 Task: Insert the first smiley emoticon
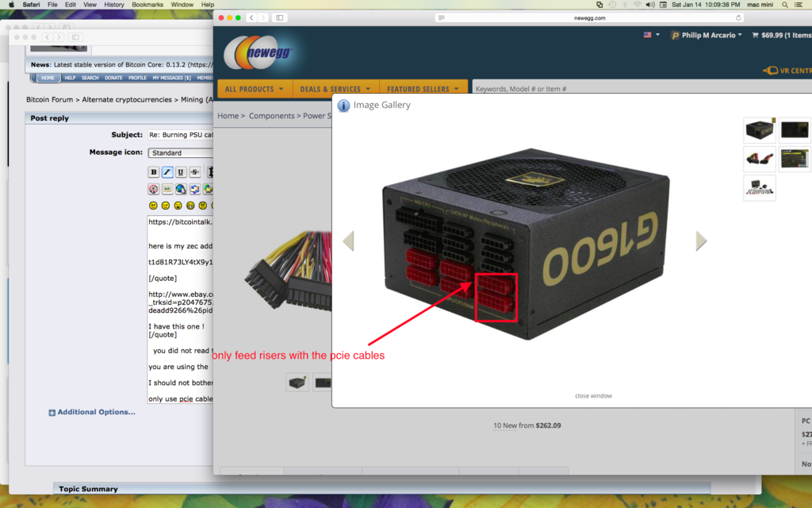(x=153, y=206)
